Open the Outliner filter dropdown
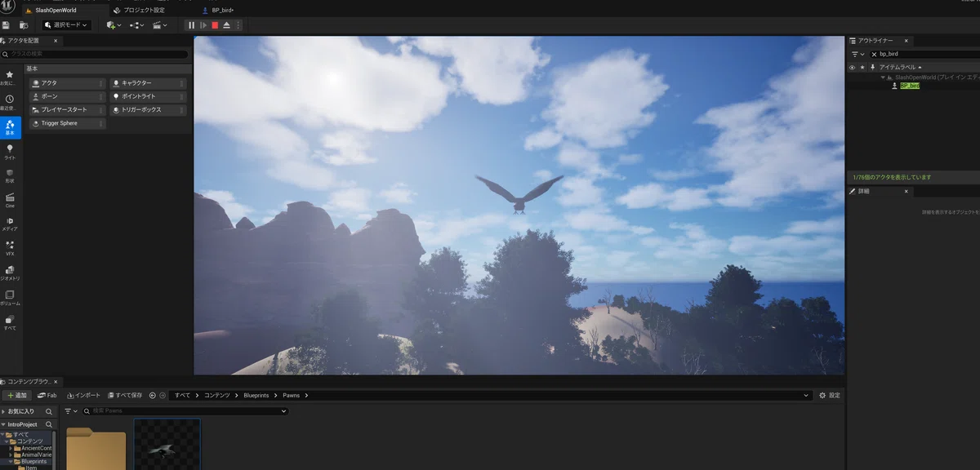 tap(857, 54)
